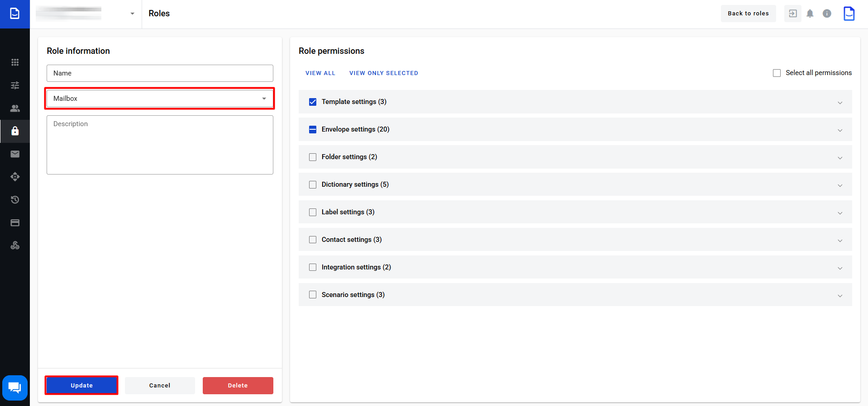Uncheck the Template settings checkbox
Viewport: 868px width, 406px height.
(x=313, y=102)
